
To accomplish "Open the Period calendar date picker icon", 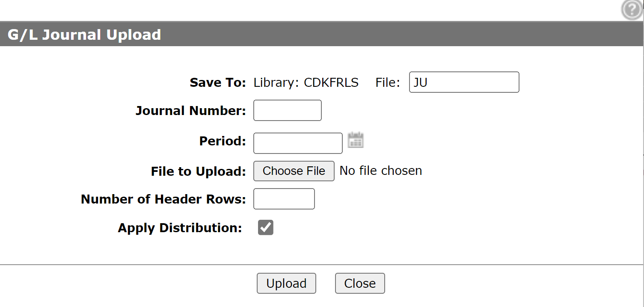I will point(356,140).
